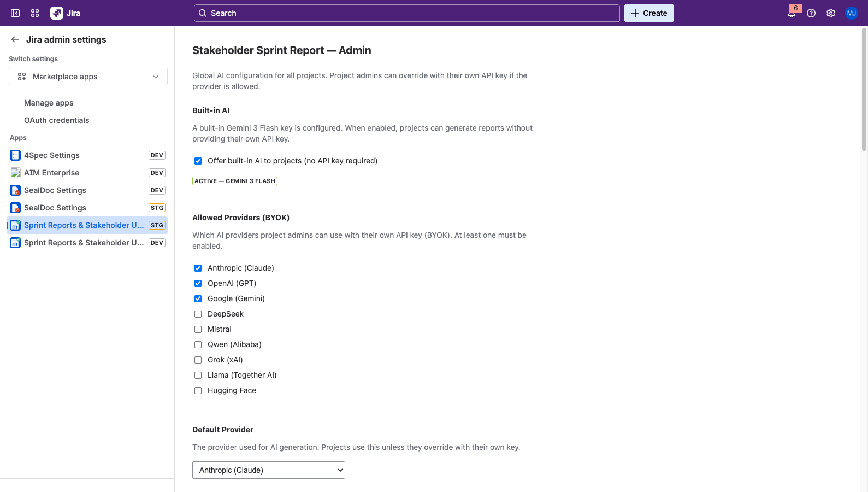Image resolution: width=868 pixels, height=492 pixels.
Task: Click the Switch settings label
Action: (x=33, y=59)
